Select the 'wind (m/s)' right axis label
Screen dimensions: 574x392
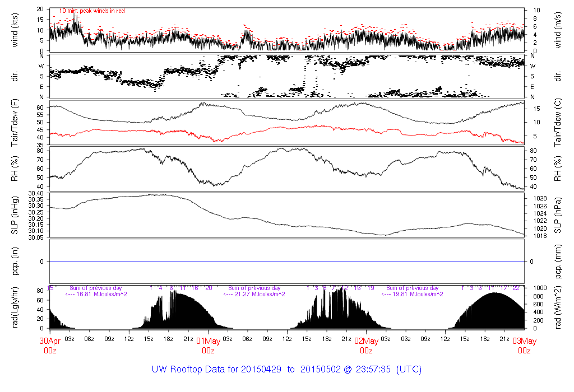tap(558, 30)
